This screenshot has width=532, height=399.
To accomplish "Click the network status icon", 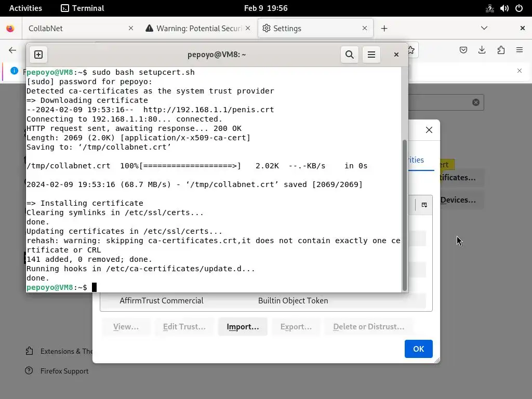I will pos(489,8).
